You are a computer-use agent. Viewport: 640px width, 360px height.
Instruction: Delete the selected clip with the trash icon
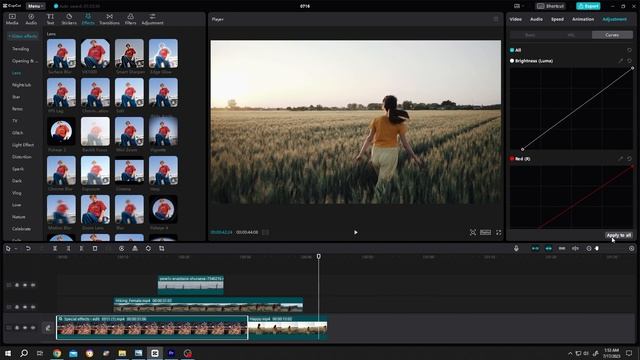[95, 248]
